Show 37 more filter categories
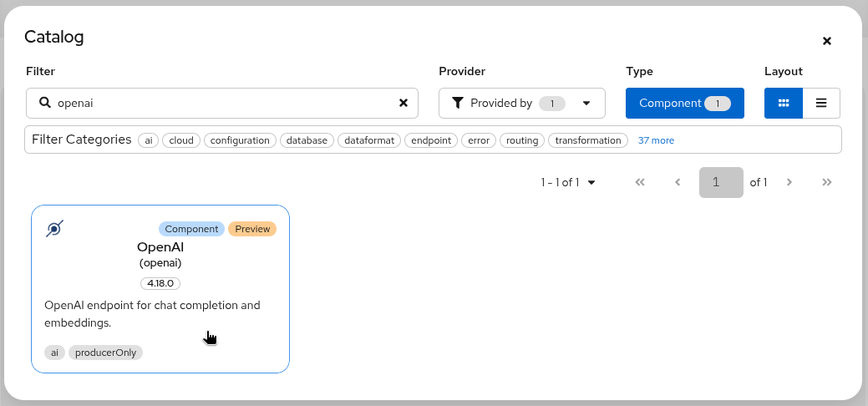The height and width of the screenshot is (406, 868). (656, 140)
